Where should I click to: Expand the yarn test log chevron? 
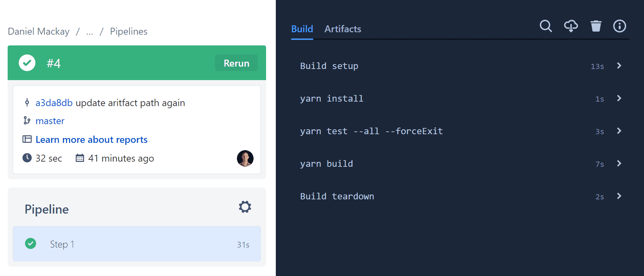(619, 131)
